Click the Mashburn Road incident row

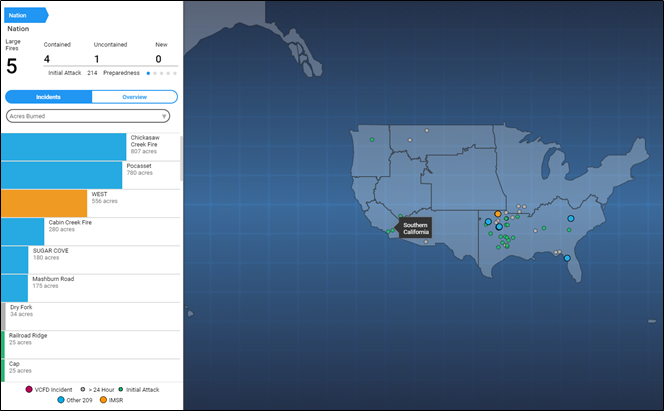click(91, 288)
